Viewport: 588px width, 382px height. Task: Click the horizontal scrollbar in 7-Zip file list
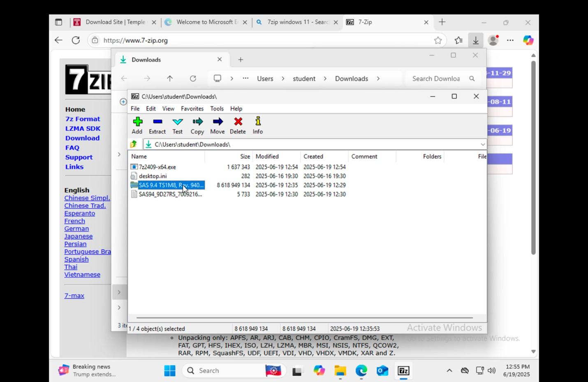[x=304, y=317]
